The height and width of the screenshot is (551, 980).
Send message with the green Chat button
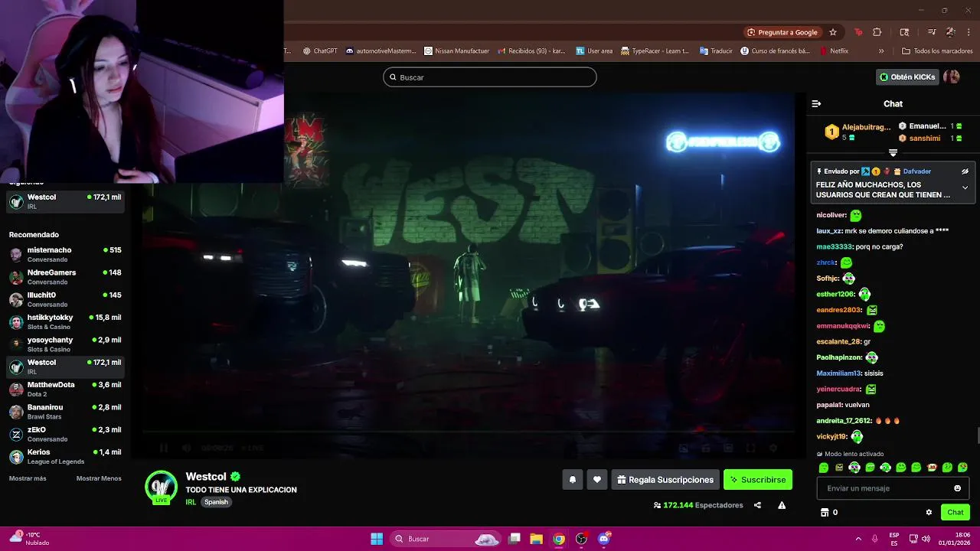coord(955,513)
